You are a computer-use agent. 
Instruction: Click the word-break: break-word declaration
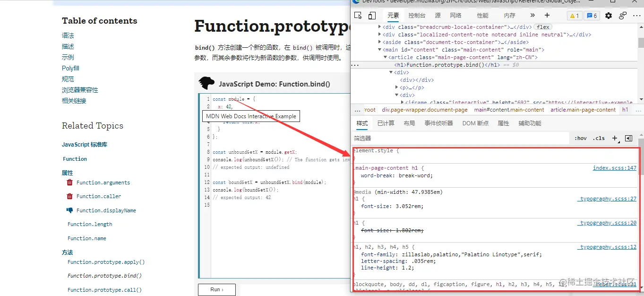coord(396,175)
